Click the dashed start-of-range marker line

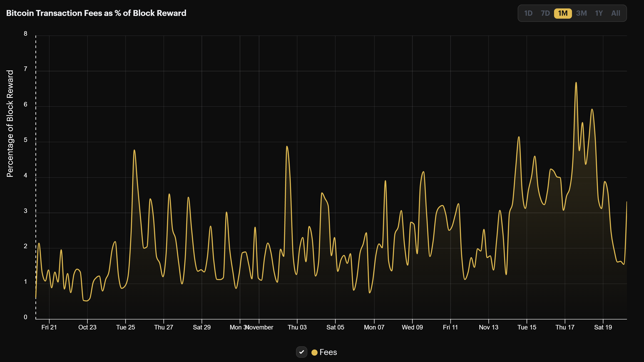[35, 175]
